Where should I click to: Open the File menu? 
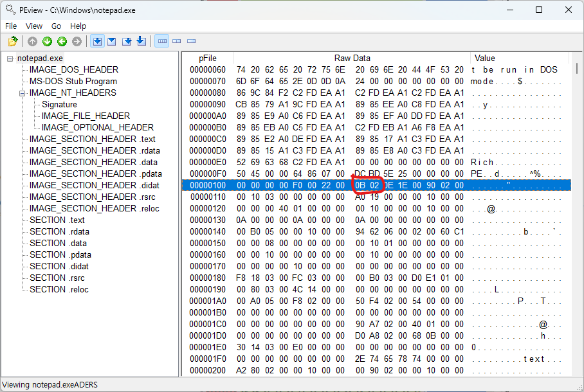click(11, 26)
